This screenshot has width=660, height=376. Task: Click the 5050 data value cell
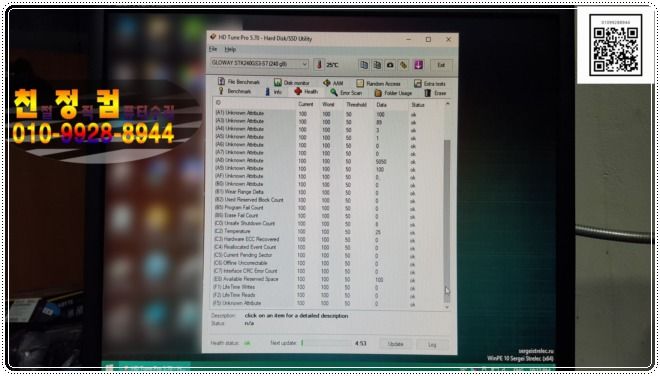[381, 162]
